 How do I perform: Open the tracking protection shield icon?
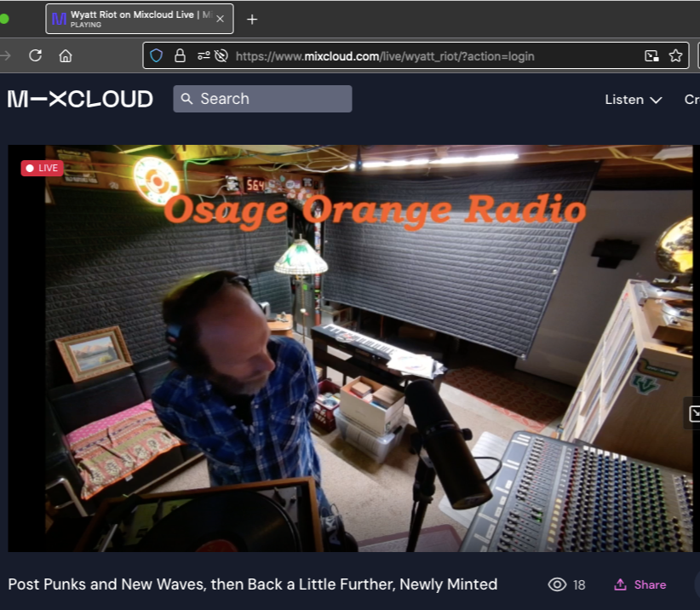pos(156,56)
